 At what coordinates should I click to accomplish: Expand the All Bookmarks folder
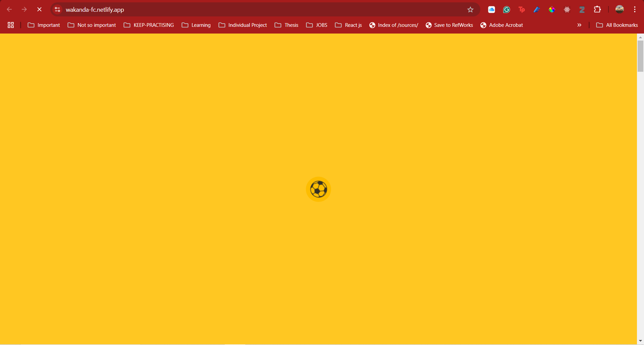coord(617,25)
